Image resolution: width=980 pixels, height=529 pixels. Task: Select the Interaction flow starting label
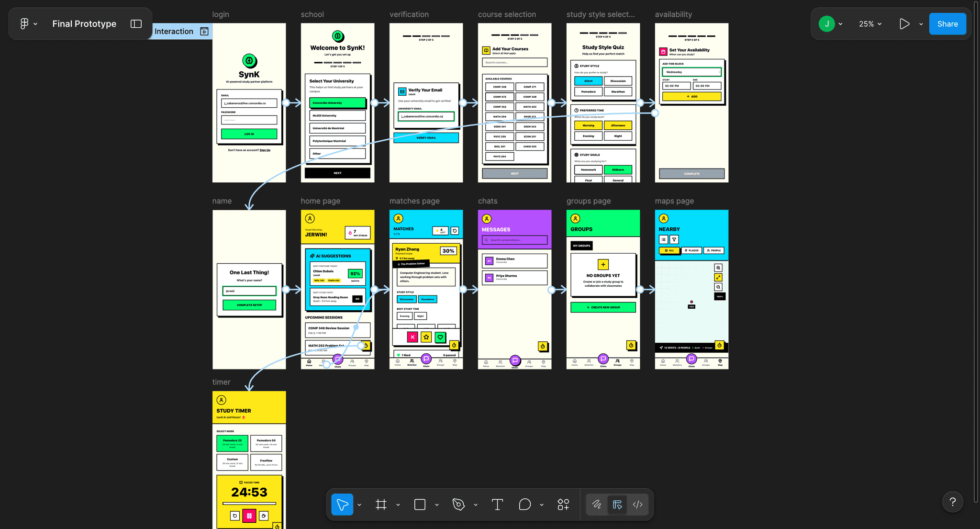(x=174, y=31)
